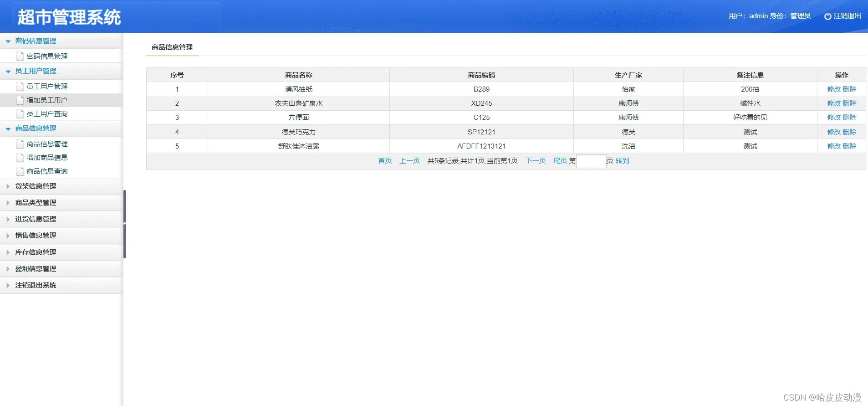
Task: Click 修改 for 清风抽纸 row
Action: point(834,89)
